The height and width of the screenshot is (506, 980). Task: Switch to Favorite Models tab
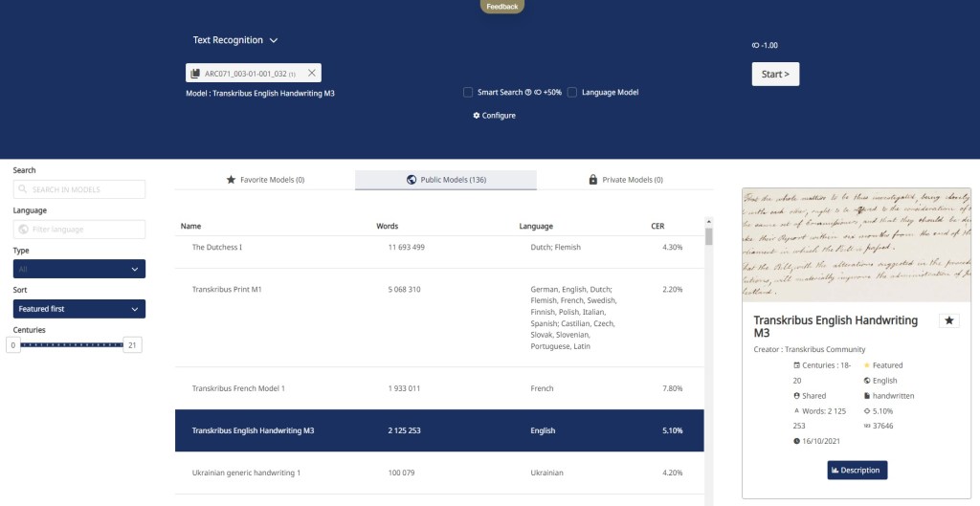point(265,180)
